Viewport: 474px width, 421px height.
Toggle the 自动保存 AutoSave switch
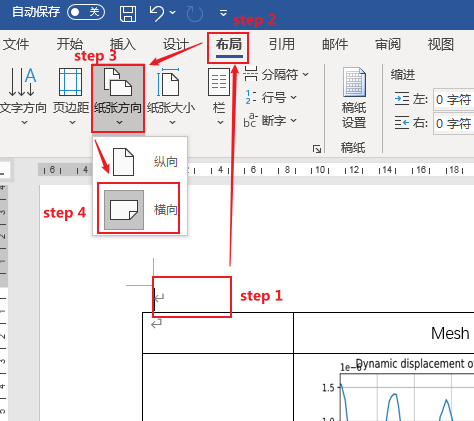[86, 13]
